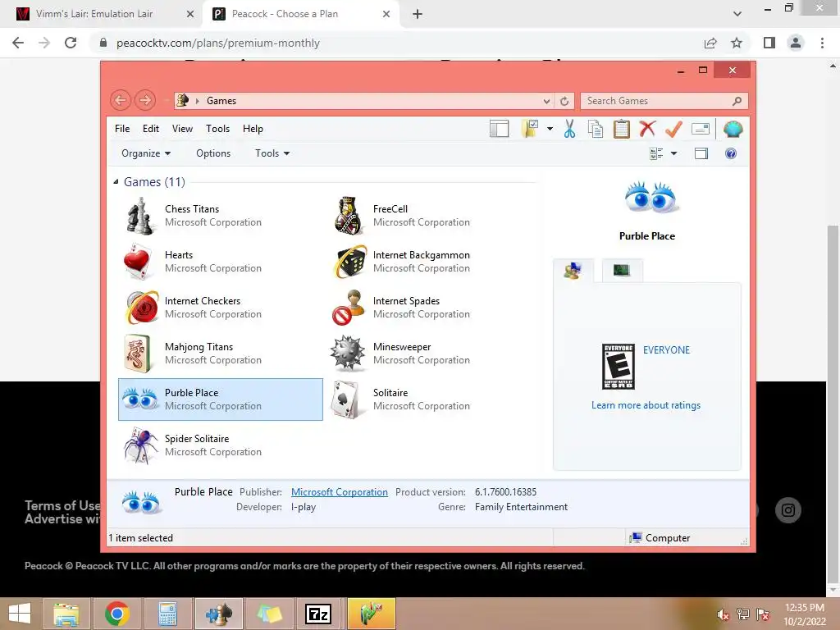Click the refresh button in address bar

pos(564,101)
